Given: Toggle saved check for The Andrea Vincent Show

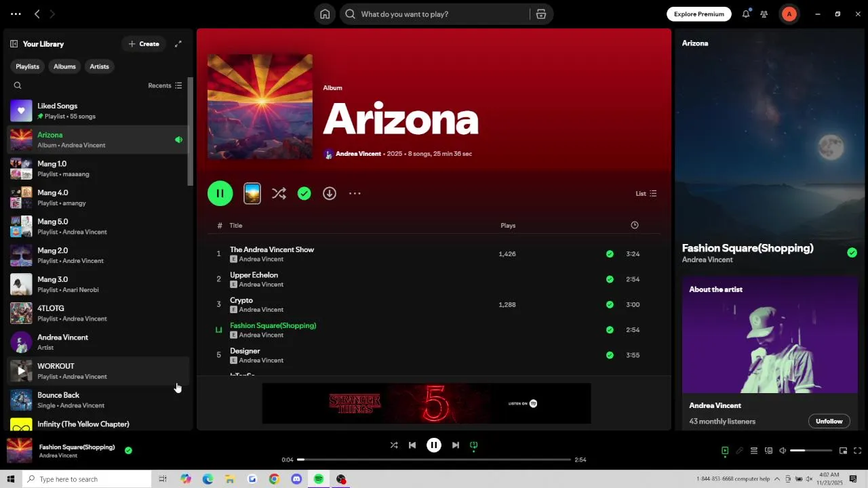Looking at the screenshot, I should (610, 254).
